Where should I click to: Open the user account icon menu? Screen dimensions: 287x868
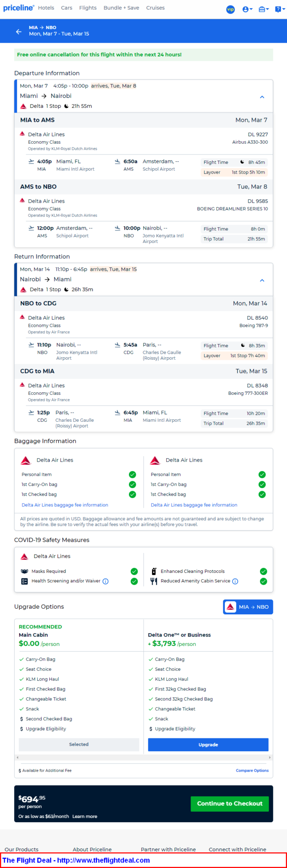(247, 9)
